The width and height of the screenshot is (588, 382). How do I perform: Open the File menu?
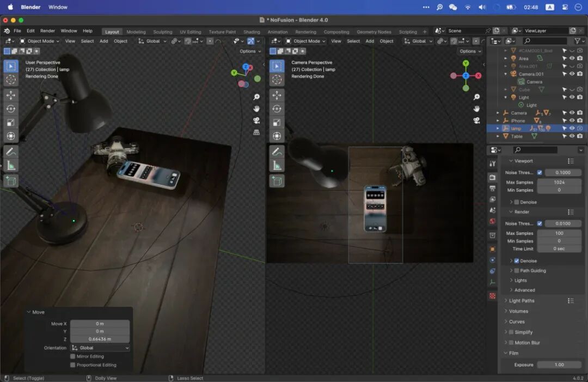point(17,31)
